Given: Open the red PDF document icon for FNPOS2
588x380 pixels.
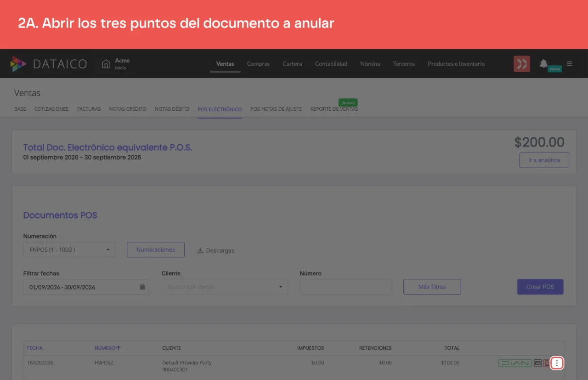Looking at the screenshot, I should click(x=547, y=363).
